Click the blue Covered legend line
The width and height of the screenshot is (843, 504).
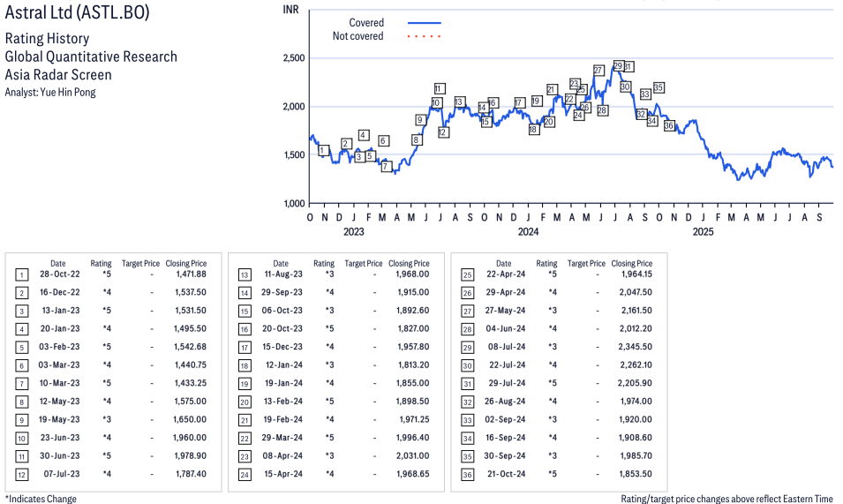tap(424, 23)
